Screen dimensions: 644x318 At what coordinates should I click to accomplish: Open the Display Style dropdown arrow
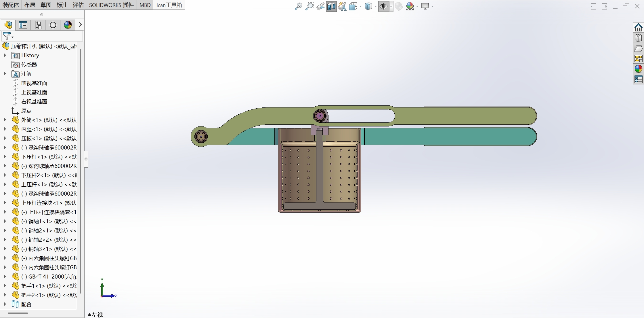coord(376,6)
